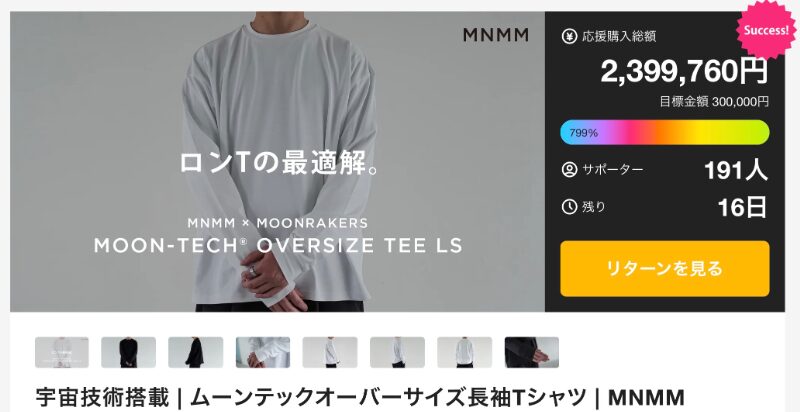Click the 16日 remaining days value
800x412 pixels.
click(742, 208)
